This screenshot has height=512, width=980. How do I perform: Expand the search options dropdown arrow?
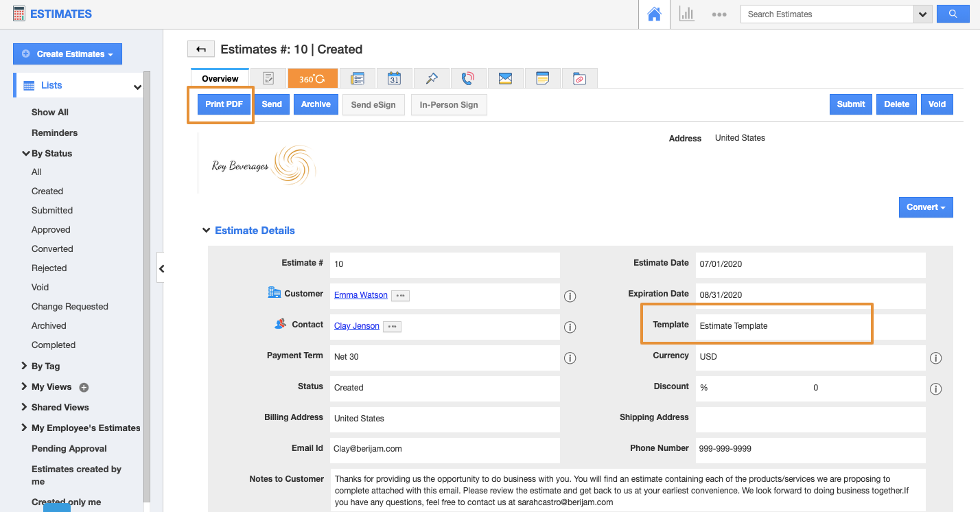coord(923,14)
